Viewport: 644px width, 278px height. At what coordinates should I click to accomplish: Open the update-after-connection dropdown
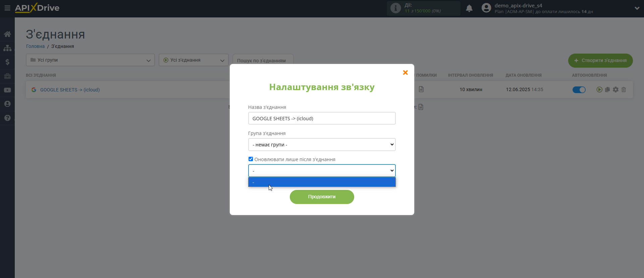(x=322, y=171)
